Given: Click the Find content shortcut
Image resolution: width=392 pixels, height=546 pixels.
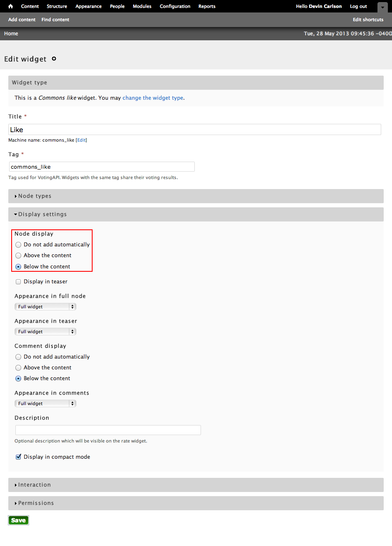Looking at the screenshot, I should pos(55,20).
